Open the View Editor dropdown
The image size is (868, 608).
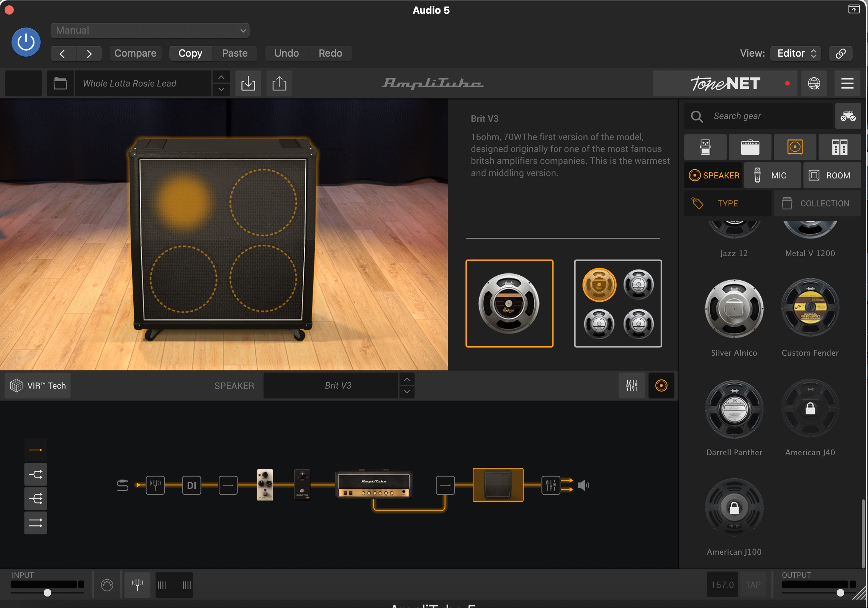pyautogui.click(x=796, y=54)
